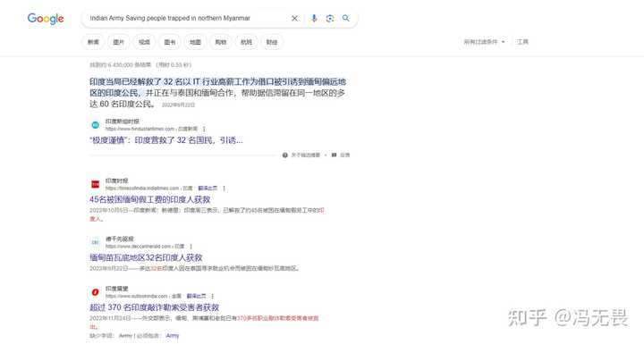
Task: Open more options for timesofindia result
Action: (x=224, y=188)
